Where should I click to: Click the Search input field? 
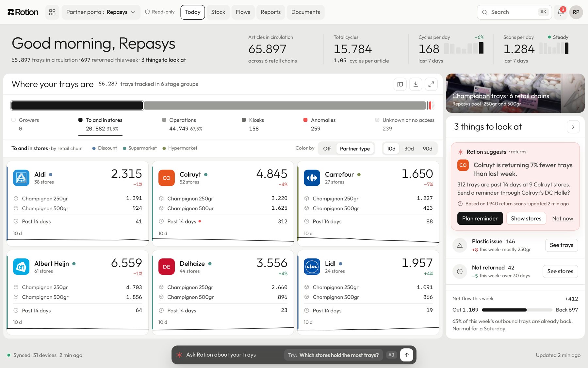[x=514, y=12]
